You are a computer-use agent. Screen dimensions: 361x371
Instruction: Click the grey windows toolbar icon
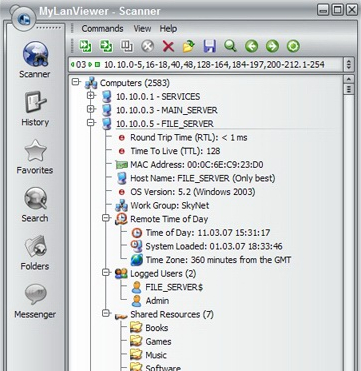point(127,46)
